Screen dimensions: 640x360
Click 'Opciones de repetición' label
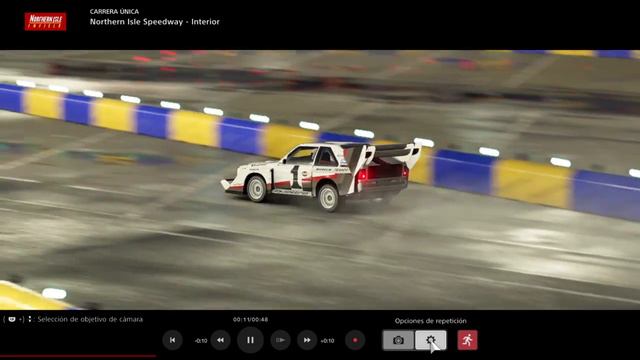click(x=431, y=321)
